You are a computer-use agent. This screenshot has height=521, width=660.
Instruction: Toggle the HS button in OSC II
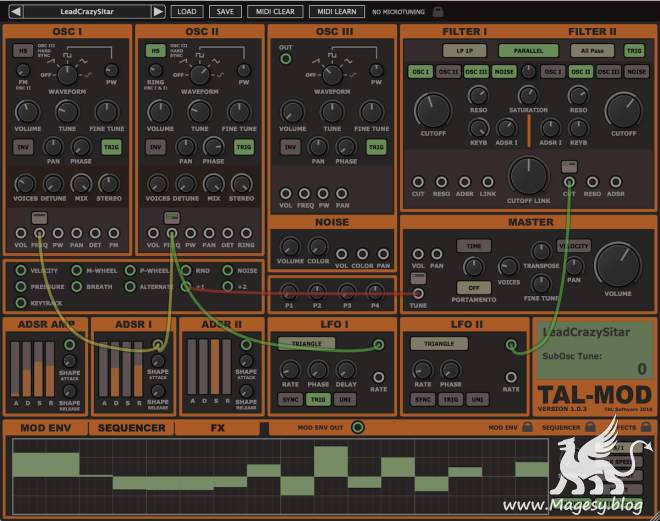(x=156, y=51)
